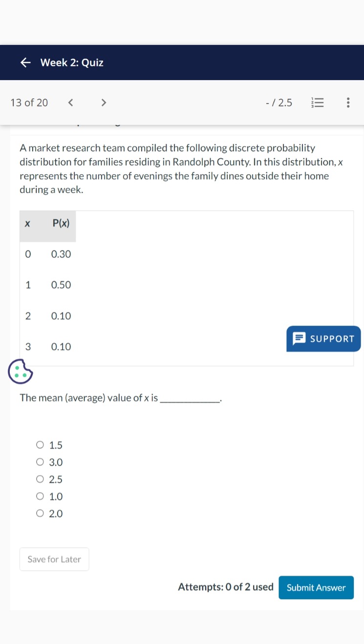This screenshot has height=644, width=364.
Task: Go to the next question with the right chevron
Action: click(x=104, y=103)
